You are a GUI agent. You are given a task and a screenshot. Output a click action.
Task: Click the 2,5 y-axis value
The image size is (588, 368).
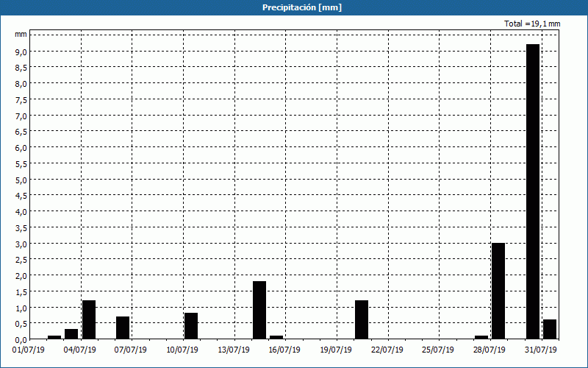click(21, 260)
